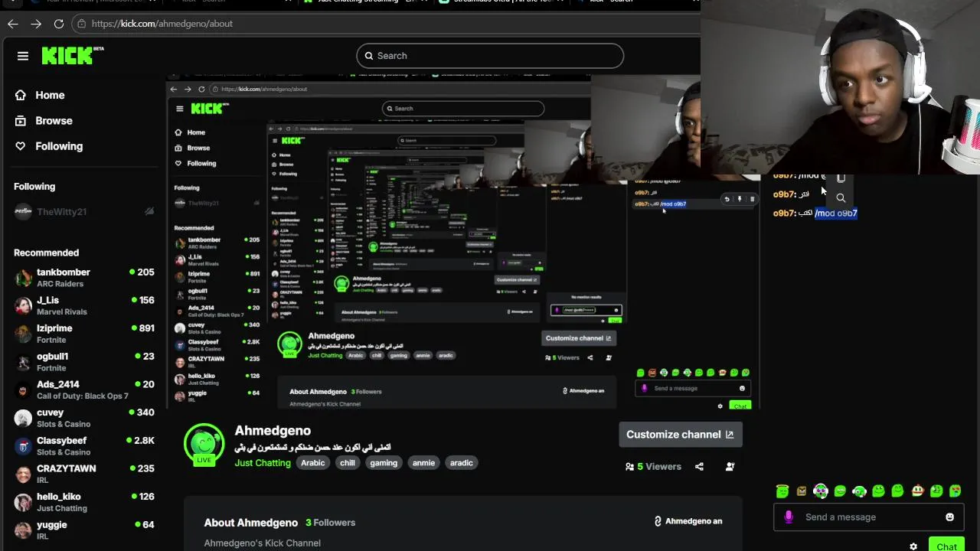
Task: Focus the Send a message field
Action: 868,517
